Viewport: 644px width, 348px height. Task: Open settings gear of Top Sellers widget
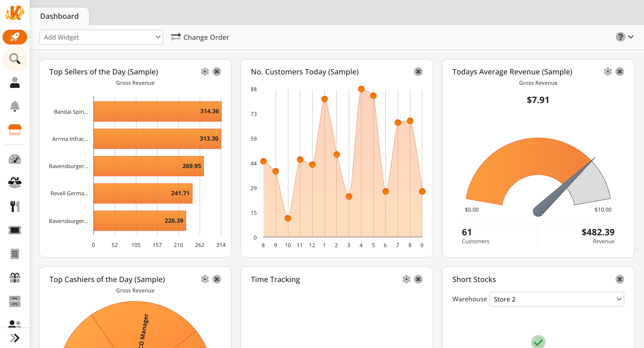205,72
